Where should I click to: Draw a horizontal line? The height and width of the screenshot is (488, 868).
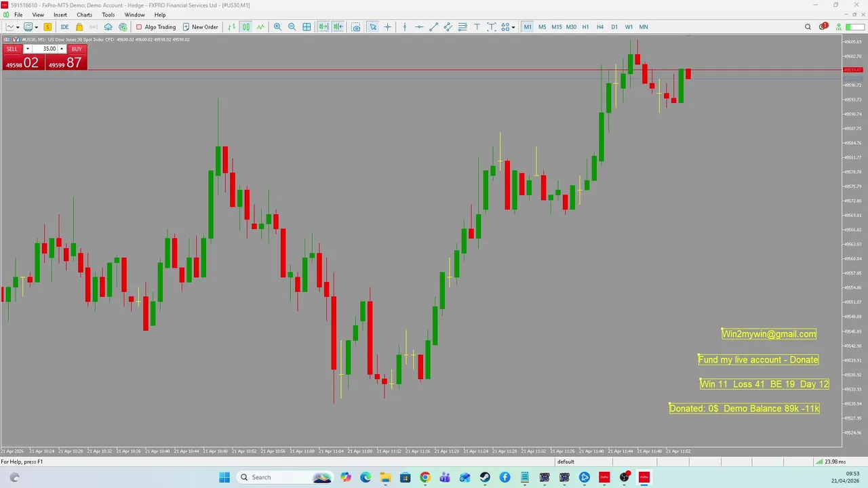[419, 27]
